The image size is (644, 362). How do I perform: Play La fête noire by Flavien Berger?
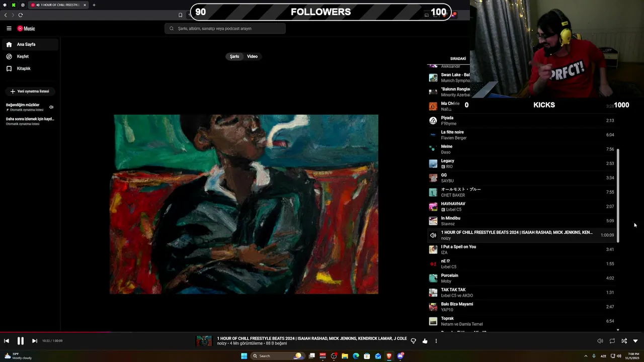click(x=521, y=135)
